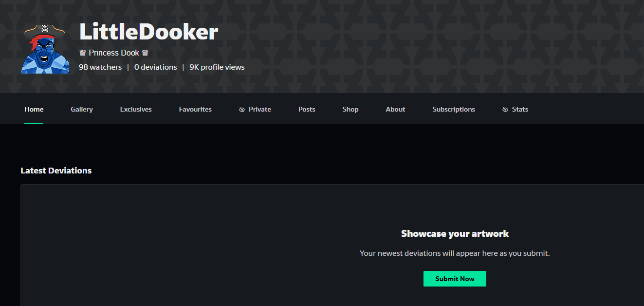The height and width of the screenshot is (306, 644).
Task: Go to the Favourites tab
Action: [x=195, y=109]
